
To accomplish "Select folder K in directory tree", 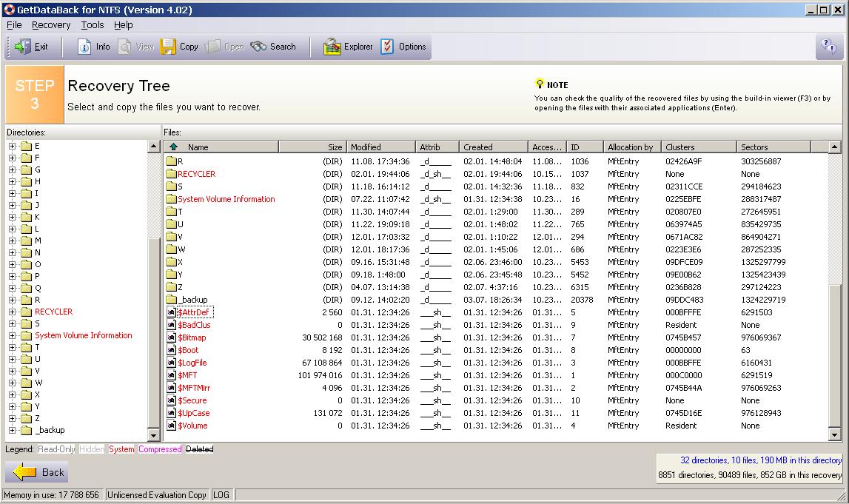I will [37, 217].
